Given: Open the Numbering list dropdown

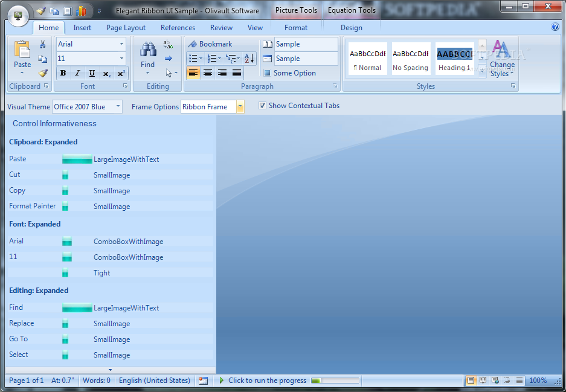Looking at the screenshot, I should tap(219, 58).
